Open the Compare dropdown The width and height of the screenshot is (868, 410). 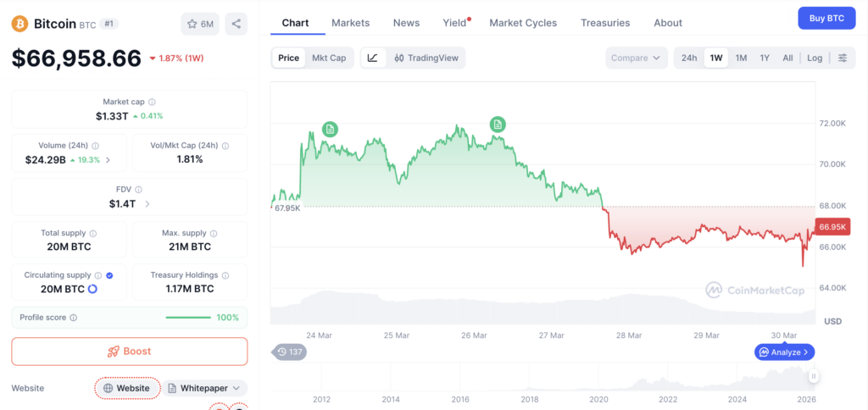[x=637, y=58]
